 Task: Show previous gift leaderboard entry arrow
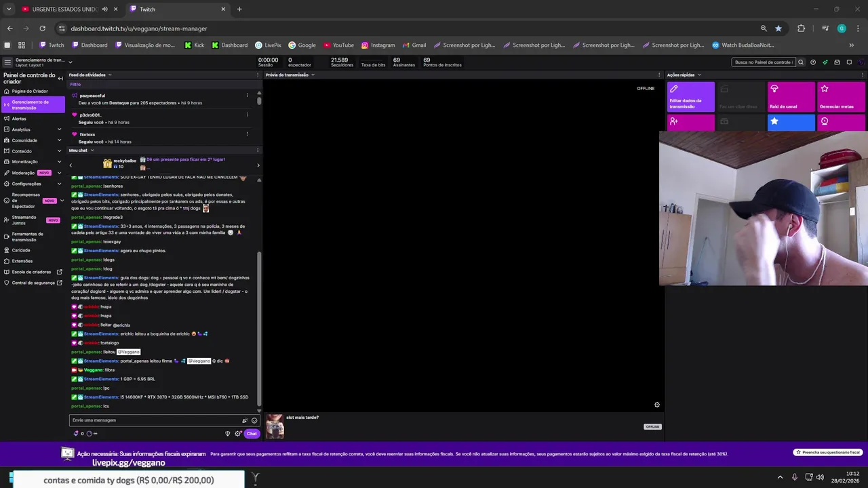71,165
